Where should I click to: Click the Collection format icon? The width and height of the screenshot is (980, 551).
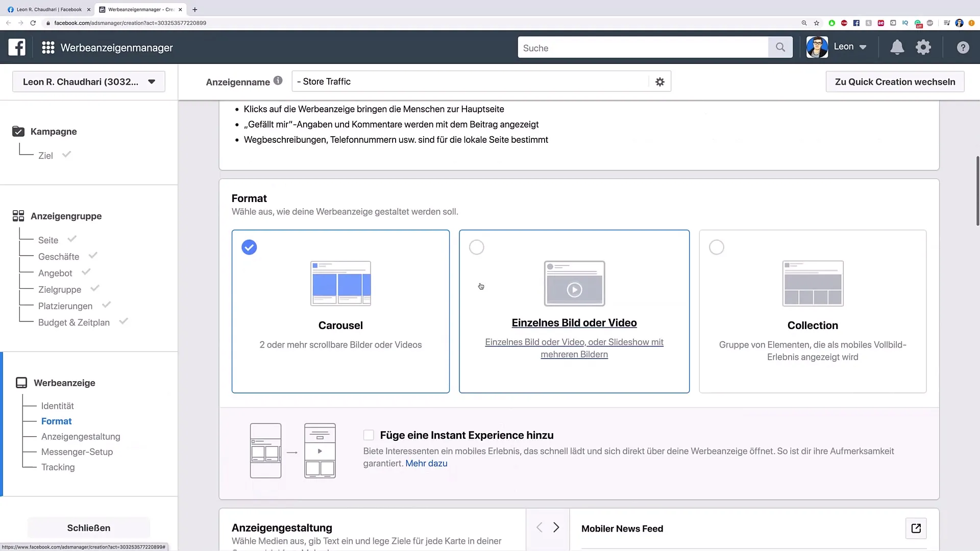pyautogui.click(x=813, y=283)
